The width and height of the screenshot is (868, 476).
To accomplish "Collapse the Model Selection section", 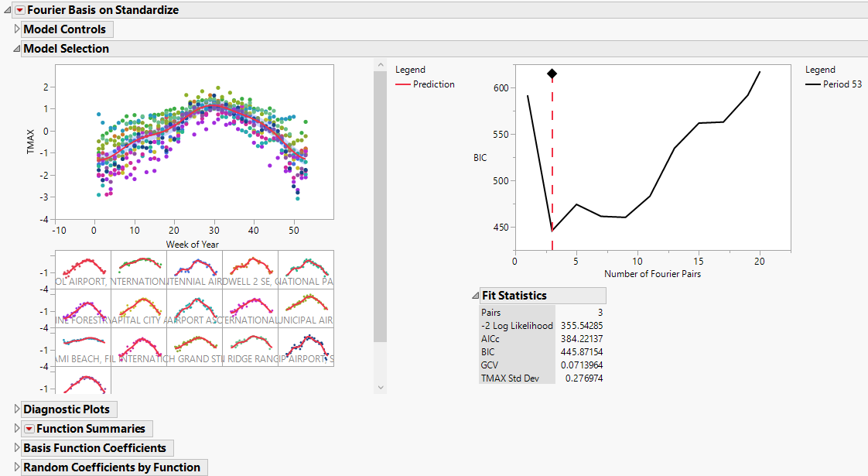I will pyautogui.click(x=16, y=49).
